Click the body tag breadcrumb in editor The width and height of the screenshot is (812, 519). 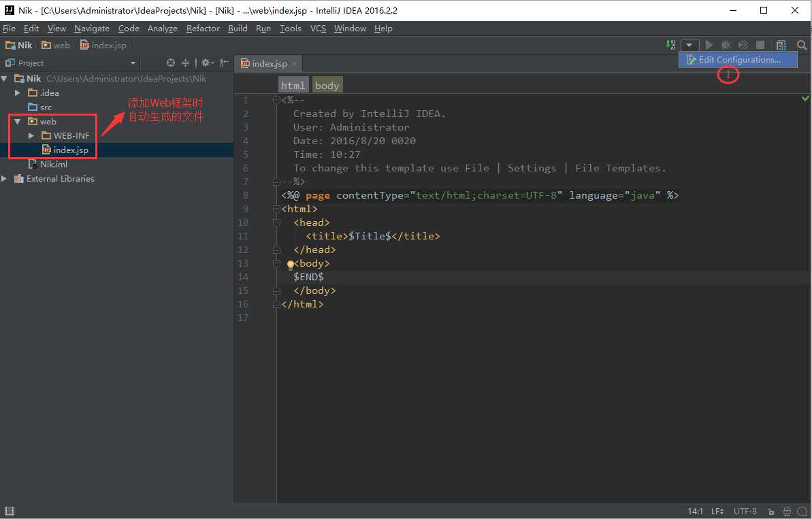click(x=327, y=86)
